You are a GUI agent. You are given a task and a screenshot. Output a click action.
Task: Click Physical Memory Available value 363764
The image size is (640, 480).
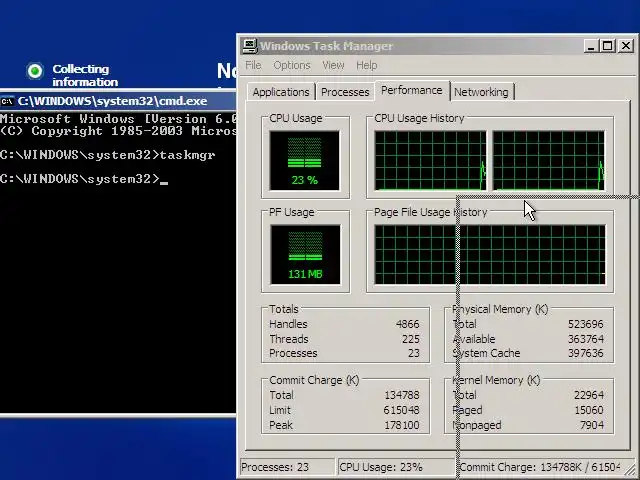585,339
